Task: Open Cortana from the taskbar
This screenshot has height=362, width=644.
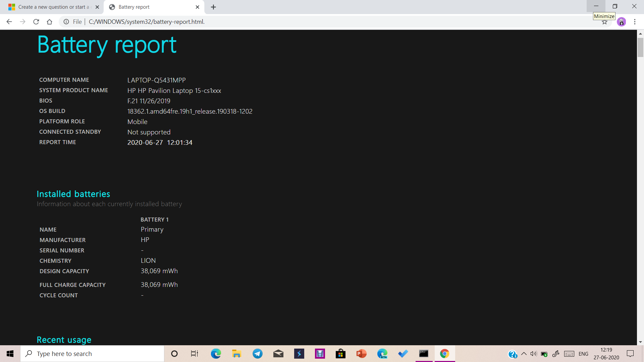Action: coord(174,354)
